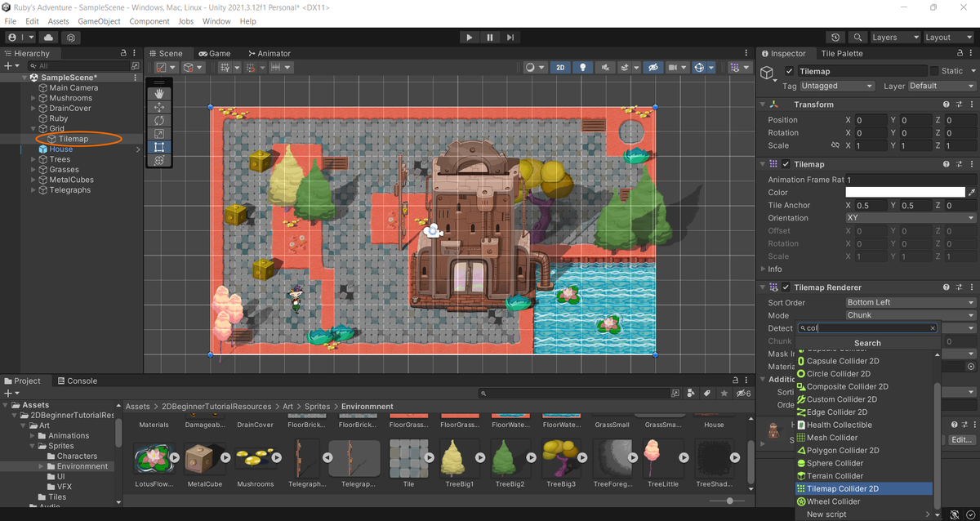
Task: Open Transform component help icon
Action: 947,105
